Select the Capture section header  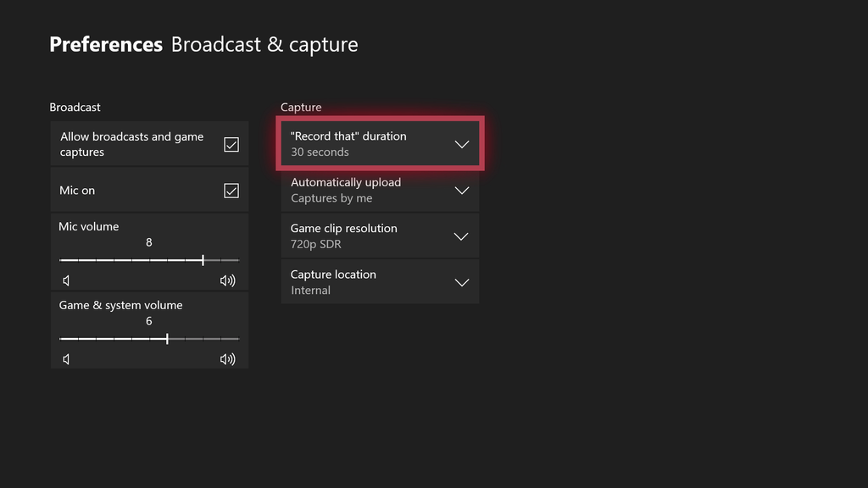click(301, 107)
